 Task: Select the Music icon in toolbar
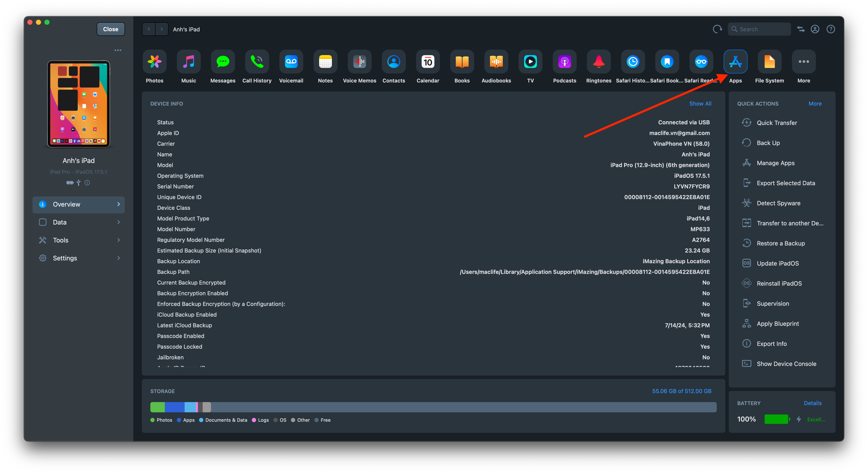[x=188, y=62]
